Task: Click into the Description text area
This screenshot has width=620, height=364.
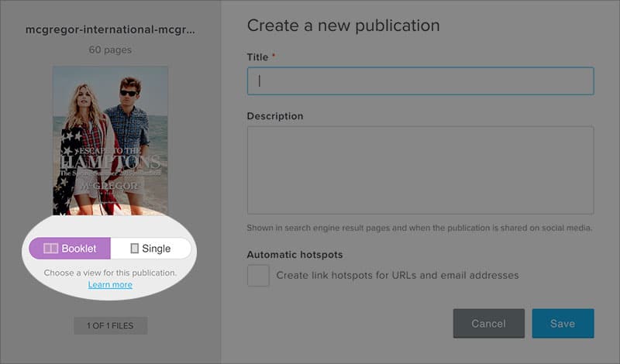Action: tap(420, 170)
